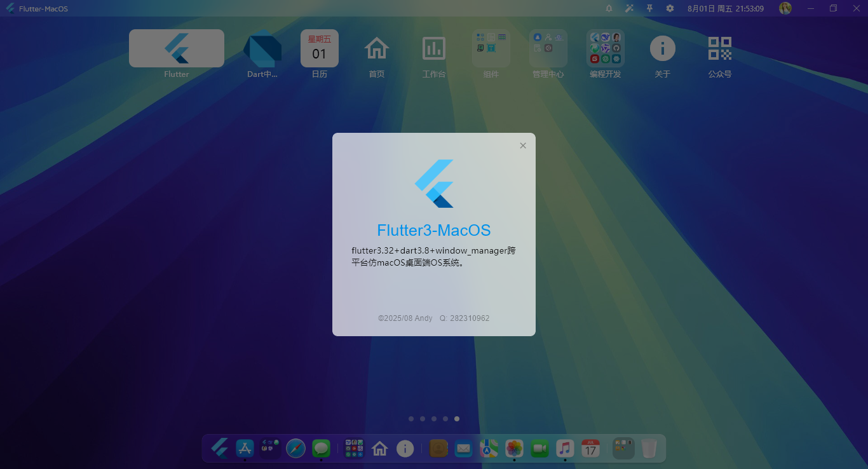Open the dock's colorful app grid folder
This screenshot has height=469, width=868.
[354, 448]
